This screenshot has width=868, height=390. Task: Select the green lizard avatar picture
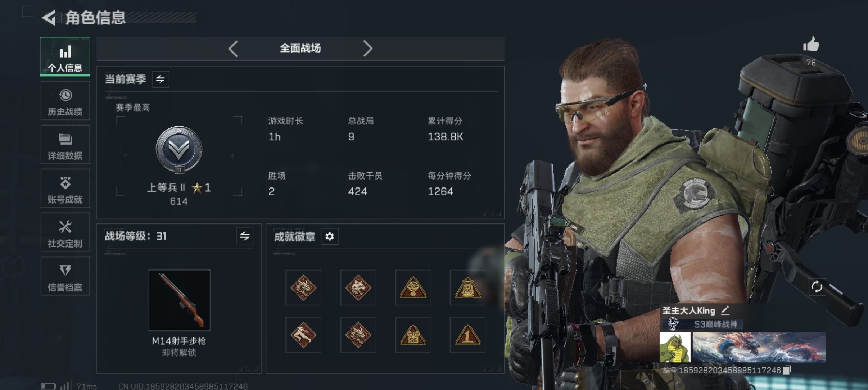pos(675,347)
